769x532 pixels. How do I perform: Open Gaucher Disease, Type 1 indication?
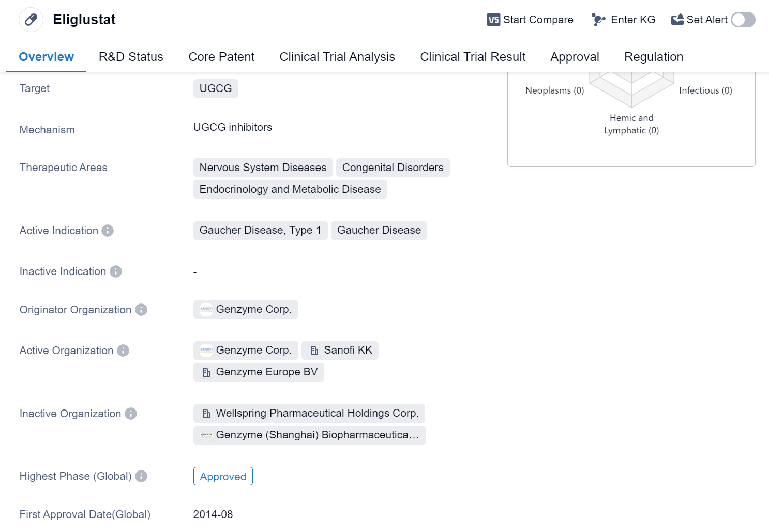260,230
